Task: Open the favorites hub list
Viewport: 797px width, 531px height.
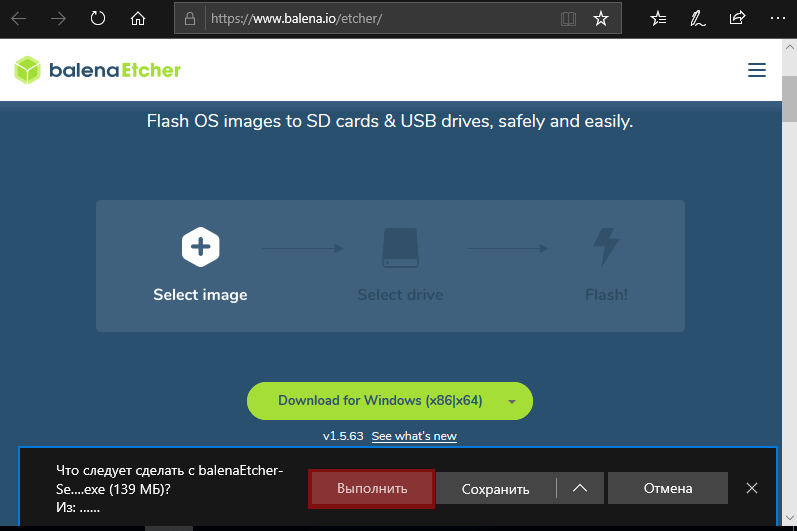Action: pyautogui.click(x=658, y=19)
